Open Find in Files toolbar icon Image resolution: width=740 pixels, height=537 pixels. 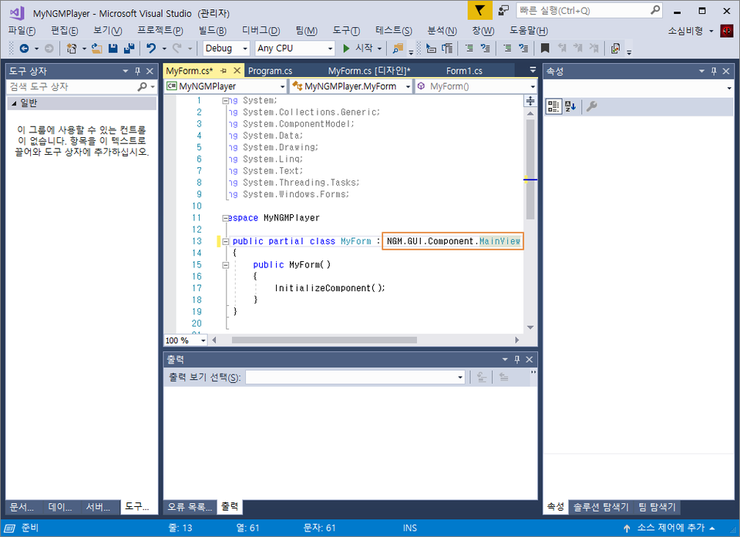[x=398, y=48]
